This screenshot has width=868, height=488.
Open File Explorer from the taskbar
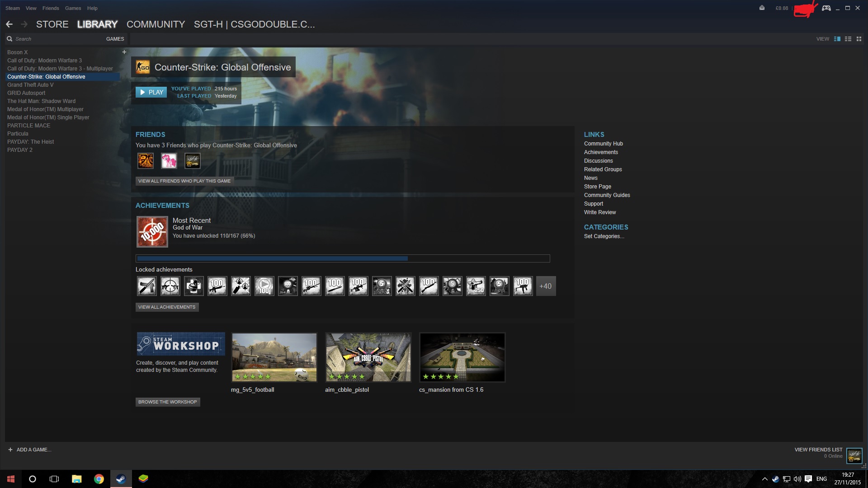[76, 479]
